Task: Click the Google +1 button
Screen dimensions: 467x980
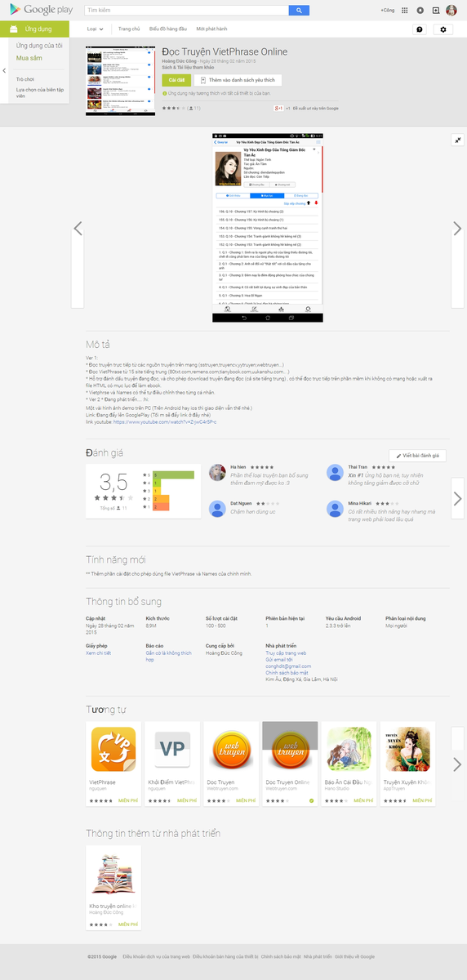Action: point(278,108)
